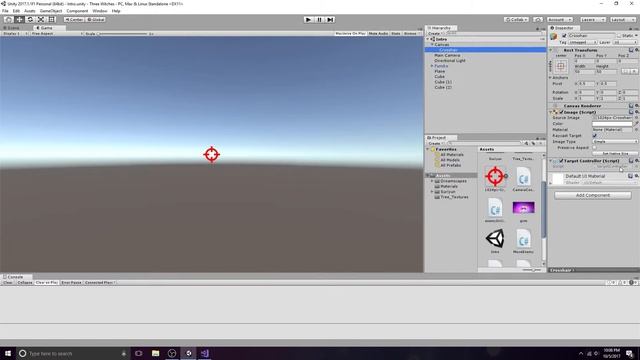Toggle the Preserve Aspect checkbox
Image resolution: width=640 pixels, height=360 pixels.
point(594,147)
